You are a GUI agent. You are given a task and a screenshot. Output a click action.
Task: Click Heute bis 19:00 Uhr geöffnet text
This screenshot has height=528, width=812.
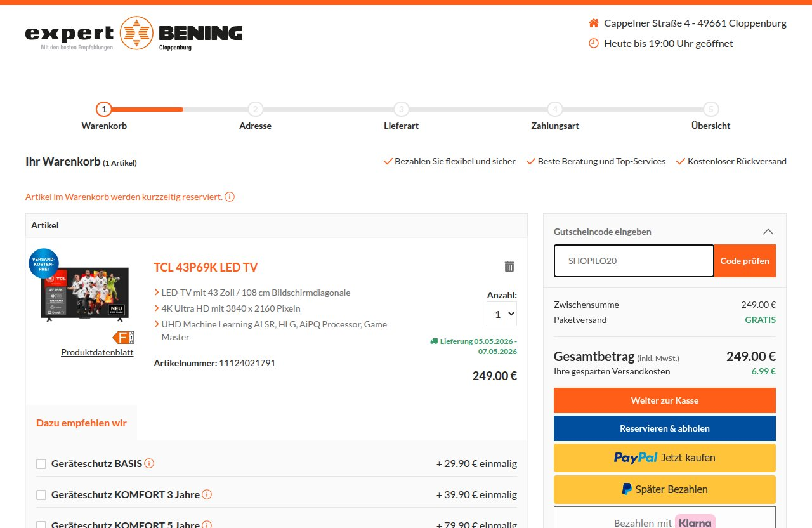(669, 43)
